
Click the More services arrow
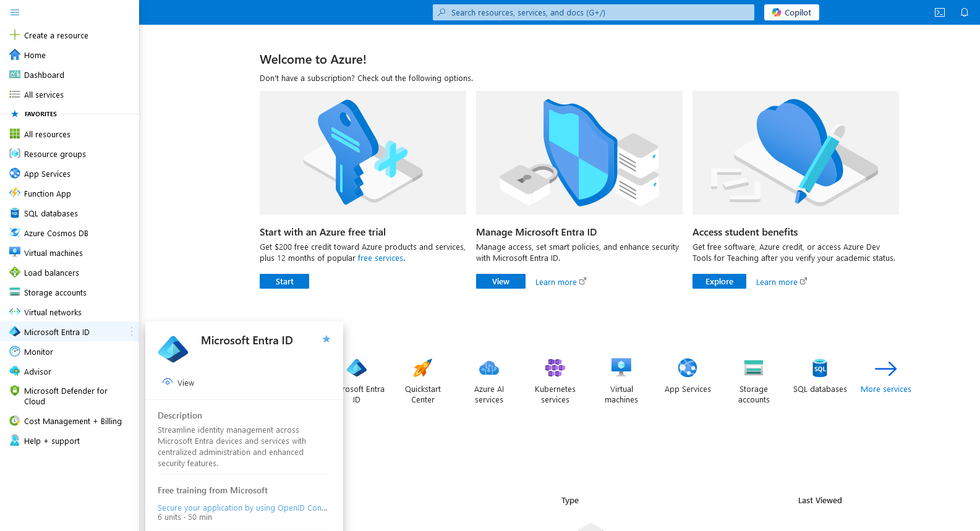(x=885, y=369)
